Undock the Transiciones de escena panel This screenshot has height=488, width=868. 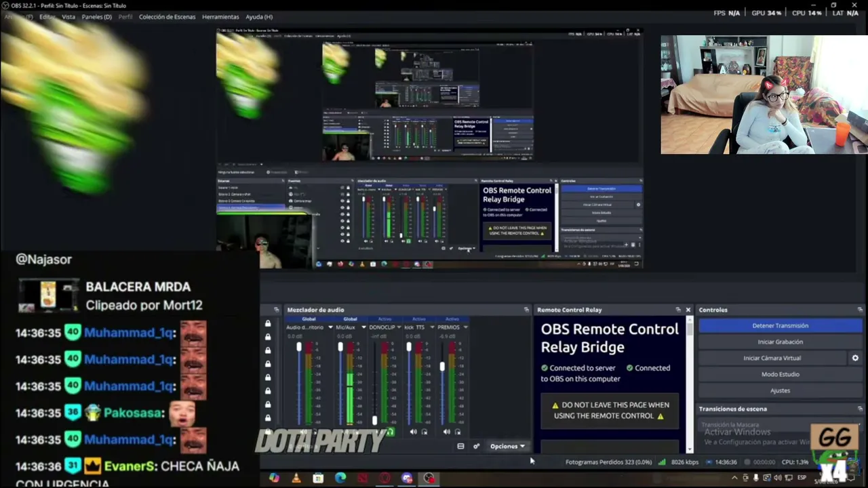tap(861, 409)
